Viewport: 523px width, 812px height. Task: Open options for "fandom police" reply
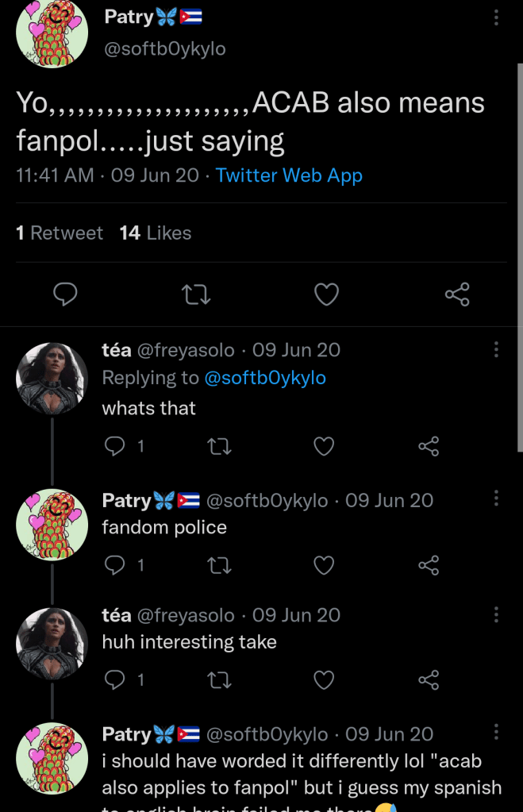click(x=496, y=498)
